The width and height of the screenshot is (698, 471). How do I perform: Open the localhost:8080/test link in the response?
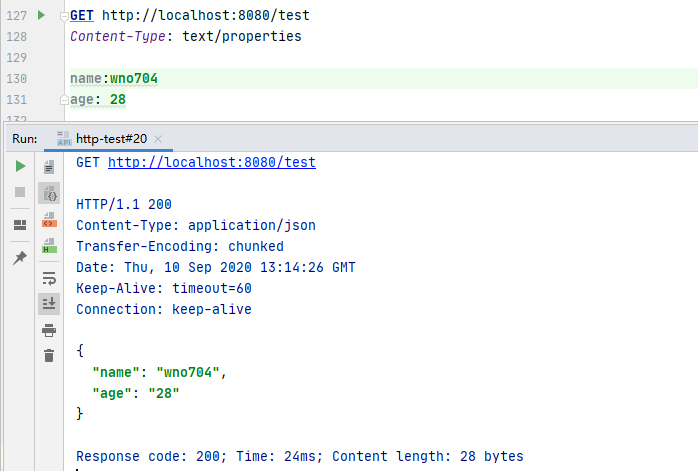tap(211, 162)
